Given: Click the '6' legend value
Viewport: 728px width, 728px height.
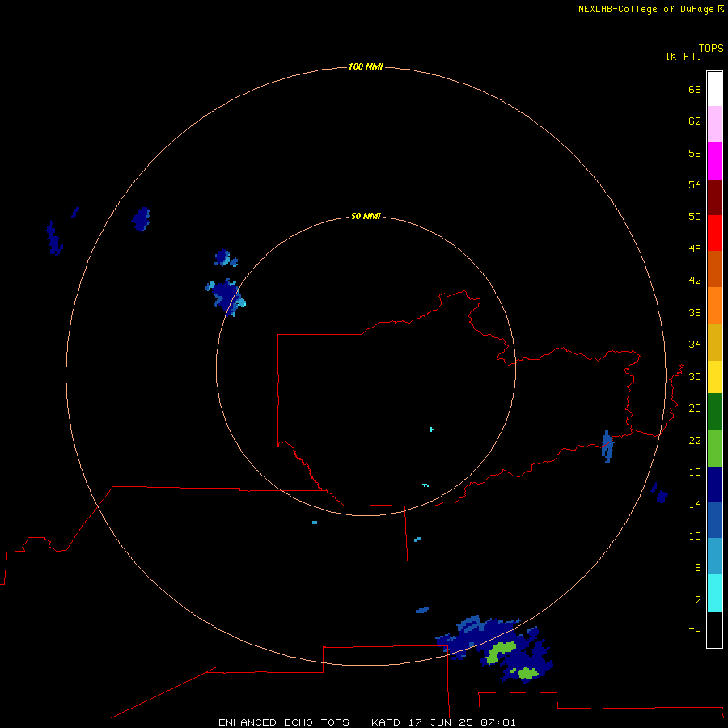Looking at the screenshot, I should pyautogui.click(x=698, y=568).
